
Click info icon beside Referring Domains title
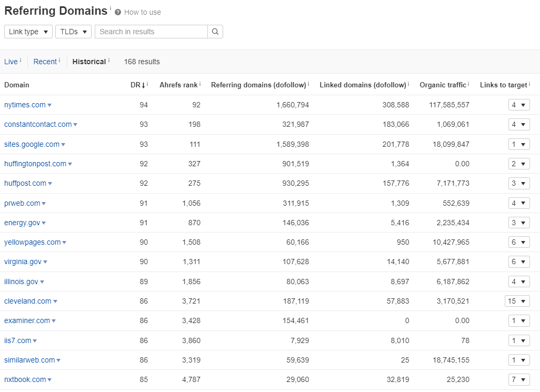tap(111, 7)
